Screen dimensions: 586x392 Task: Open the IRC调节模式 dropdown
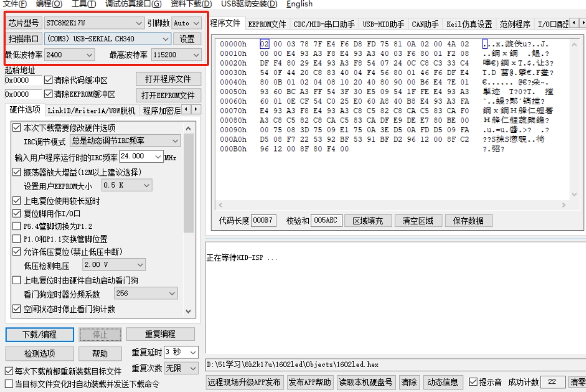pos(125,141)
